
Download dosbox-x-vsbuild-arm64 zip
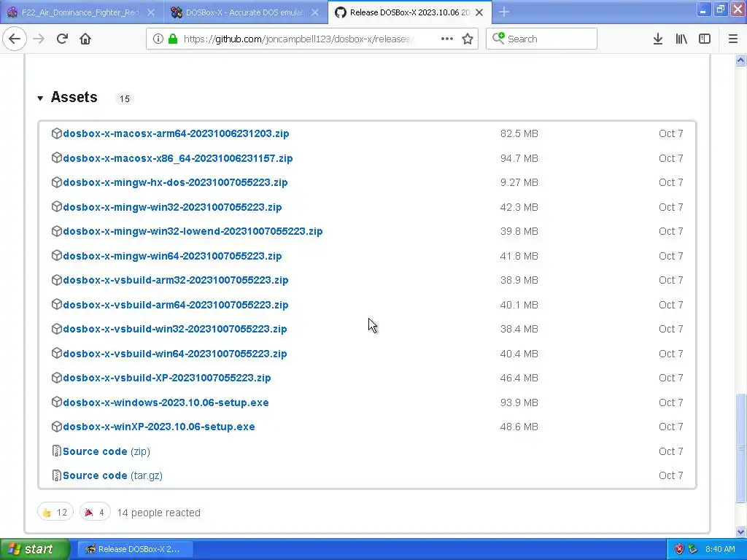click(x=176, y=305)
